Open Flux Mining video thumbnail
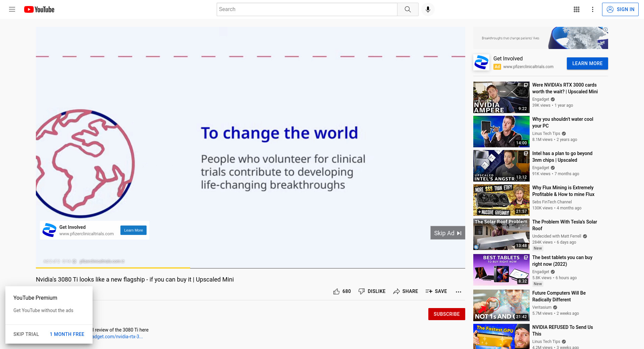This screenshot has height=349, width=644. coord(501,200)
